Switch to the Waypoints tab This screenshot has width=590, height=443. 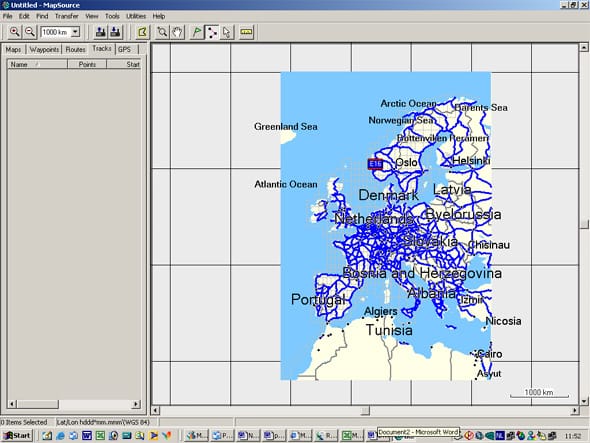click(x=44, y=49)
